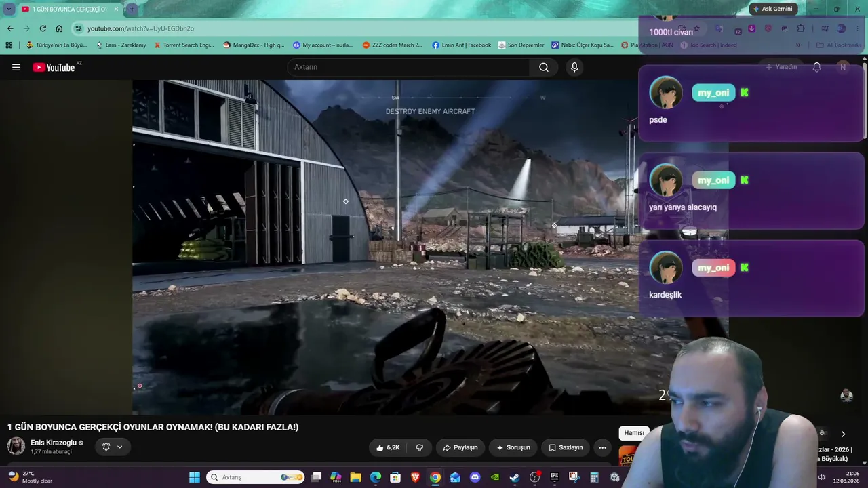Open Microsoft Edge from taskbar
The image size is (868, 488).
376,477
